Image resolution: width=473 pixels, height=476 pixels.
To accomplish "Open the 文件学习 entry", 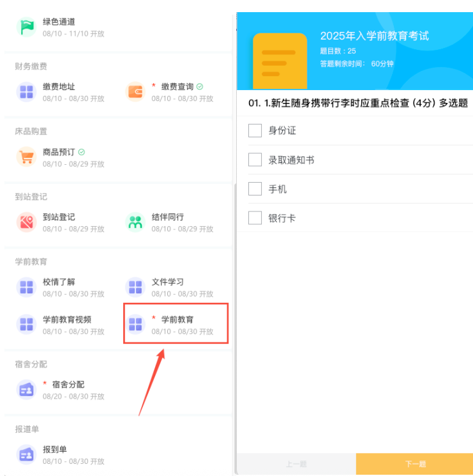I will click(x=168, y=282).
